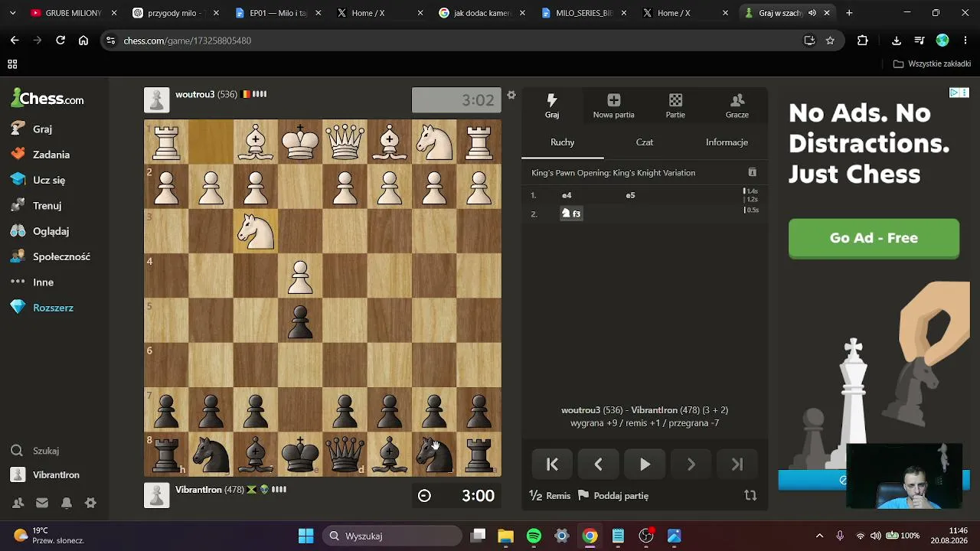Open the browser home page icon
Viewport: 980px width, 551px height.
(x=83, y=41)
